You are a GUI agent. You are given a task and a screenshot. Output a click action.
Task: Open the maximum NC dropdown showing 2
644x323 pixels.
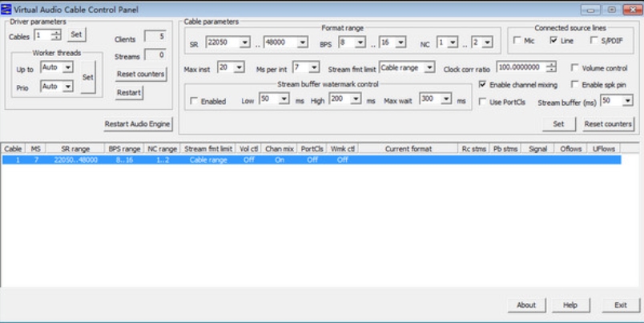click(x=487, y=42)
